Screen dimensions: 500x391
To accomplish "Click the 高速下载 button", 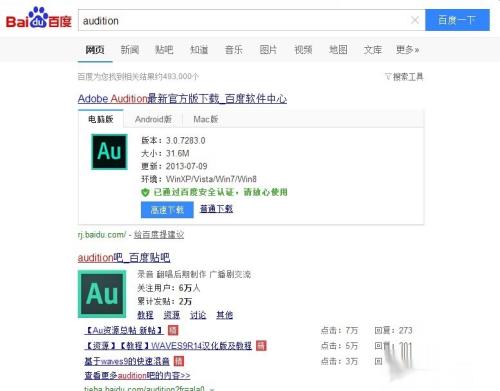I will click(167, 210).
